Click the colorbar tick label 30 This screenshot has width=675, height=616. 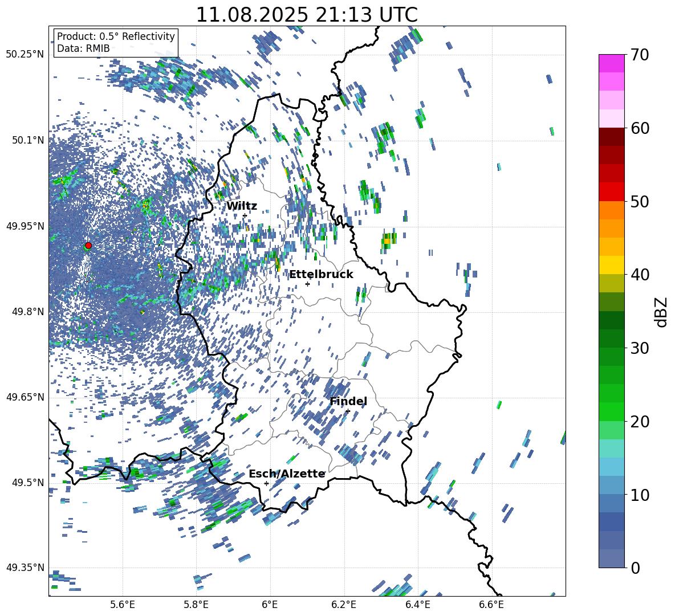point(640,348)
